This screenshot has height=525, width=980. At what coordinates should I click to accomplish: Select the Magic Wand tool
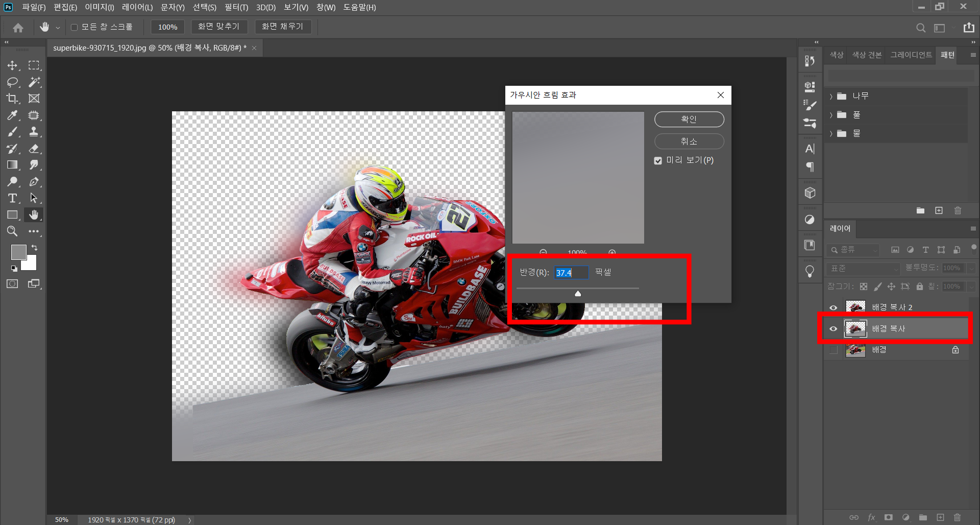pyautogui.click(x=34, y=82)
